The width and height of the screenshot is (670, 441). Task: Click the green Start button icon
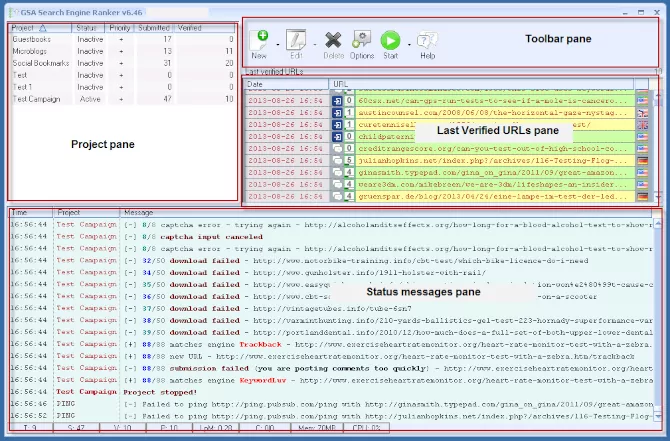(x=391, y=40)
